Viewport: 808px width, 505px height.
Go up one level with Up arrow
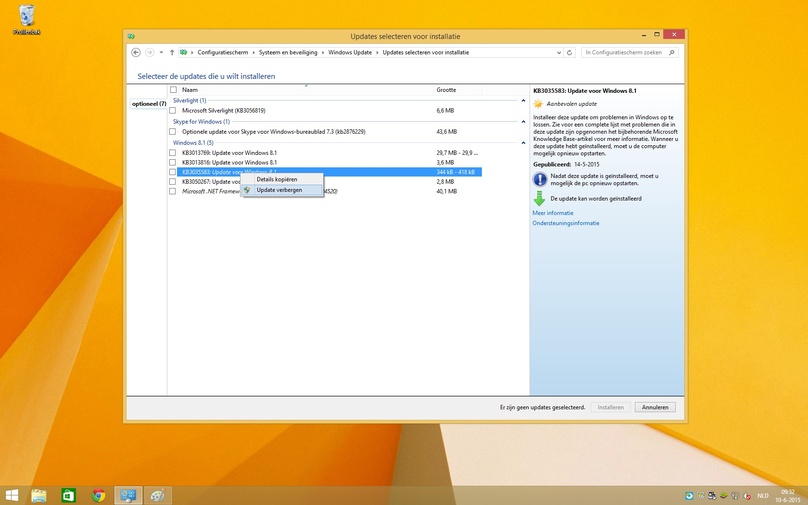click(x=172, y=52)
